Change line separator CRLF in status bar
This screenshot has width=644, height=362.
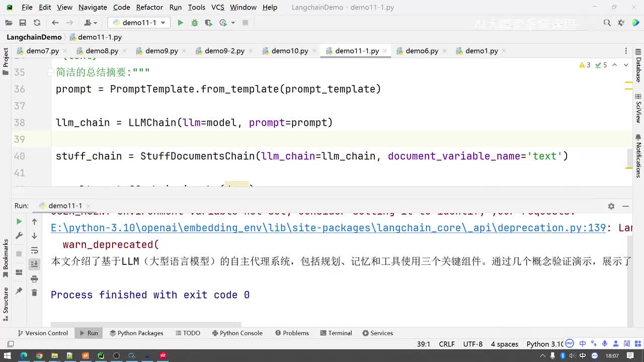click(447, 344)
